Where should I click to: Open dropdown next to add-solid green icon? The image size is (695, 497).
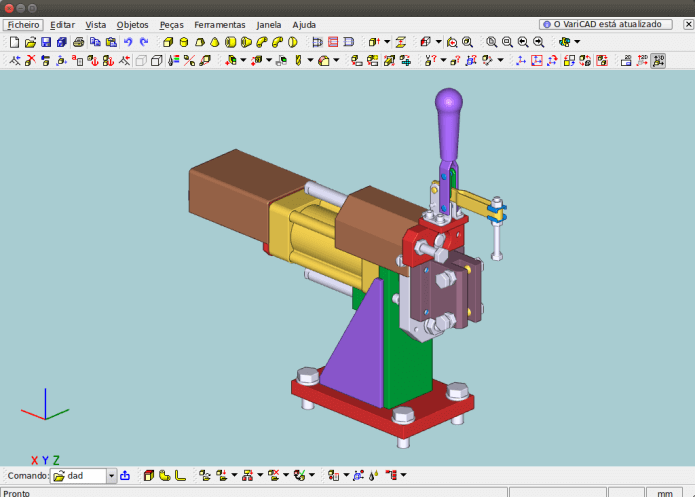pos(243,60)
